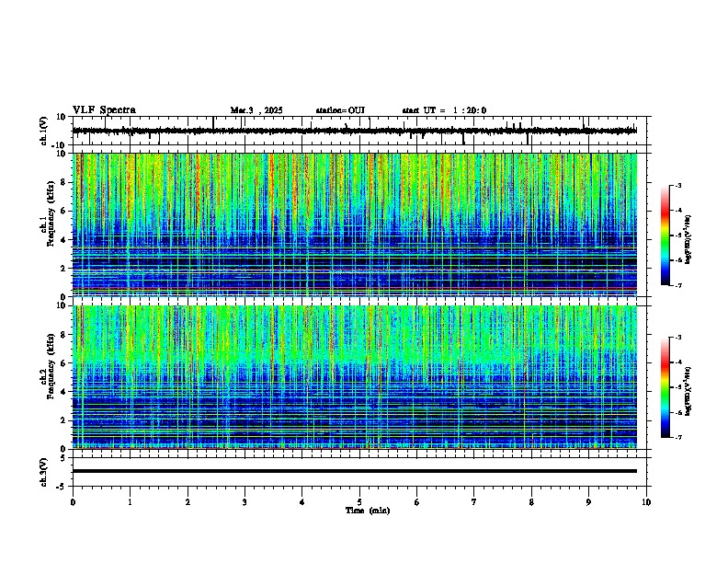The height and width of the screenshot is (563, 728).
Task: Click the log(PSD) unit label beside ch.1 color bar
Action: 688,240
